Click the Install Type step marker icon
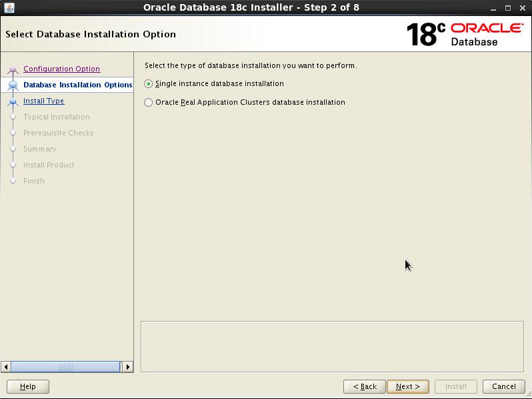The image size is (532, 399). (x=13, y=101)
